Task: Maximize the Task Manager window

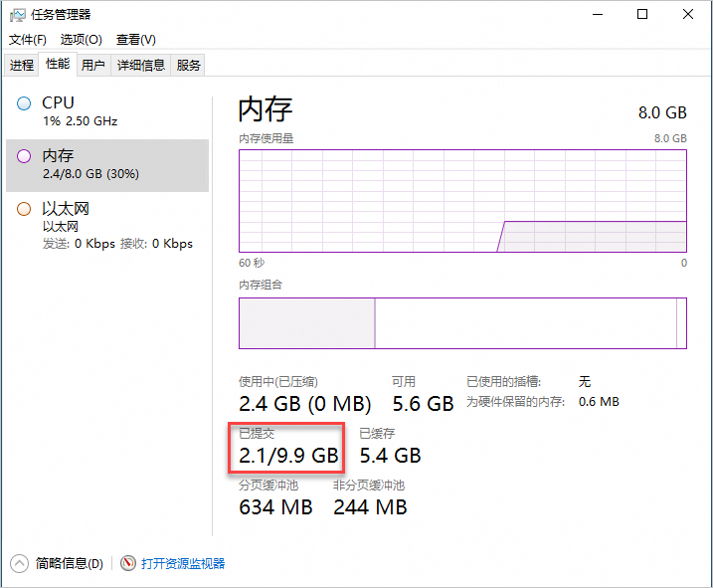Action: [642, 15]
